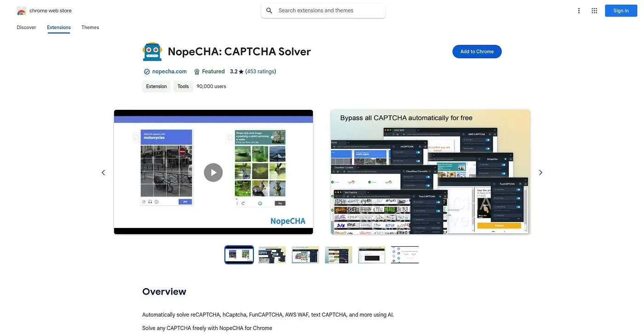Focus the Search extensions and themes field
This screenshot has width=644, height=335.
[323, 11]
